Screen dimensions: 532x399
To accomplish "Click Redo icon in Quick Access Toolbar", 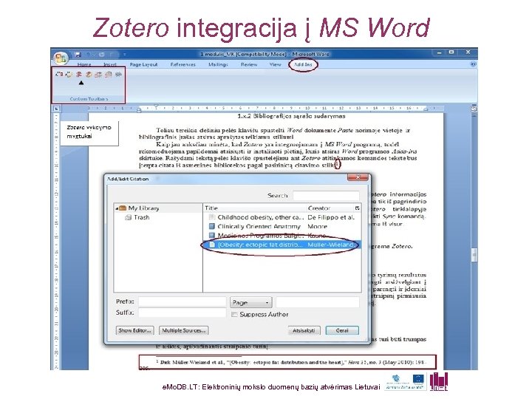I will coord(101,54).
